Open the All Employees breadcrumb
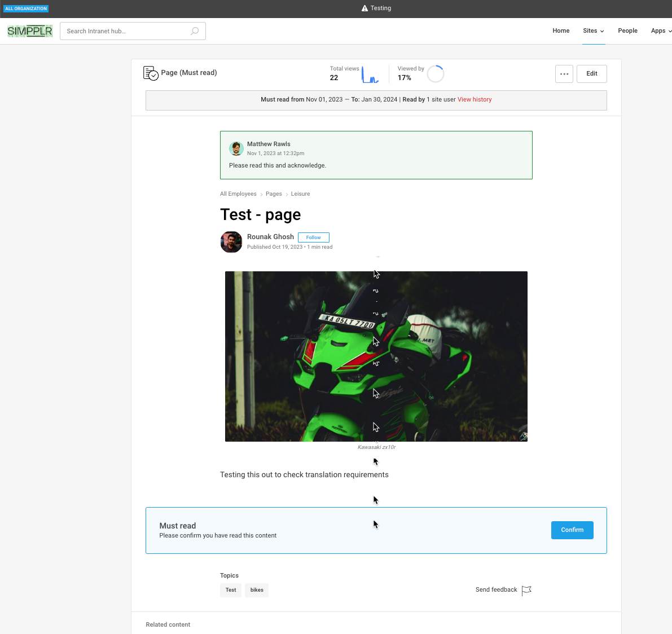 238,193
